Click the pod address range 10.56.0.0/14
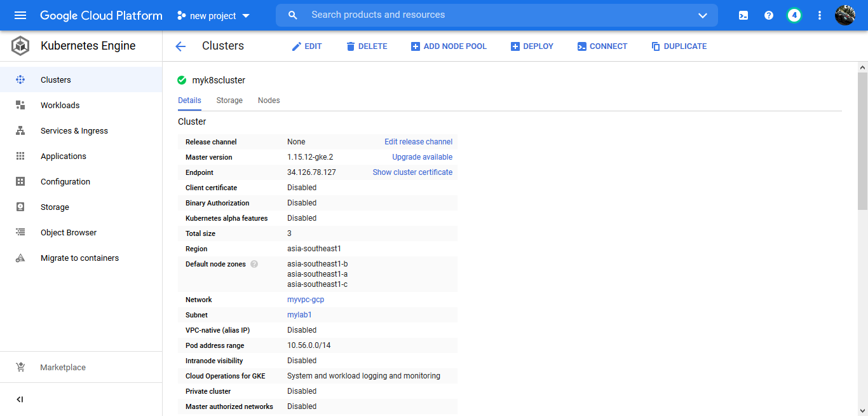The width and height of the screenshot is (868, 416). tap(309, 345)
